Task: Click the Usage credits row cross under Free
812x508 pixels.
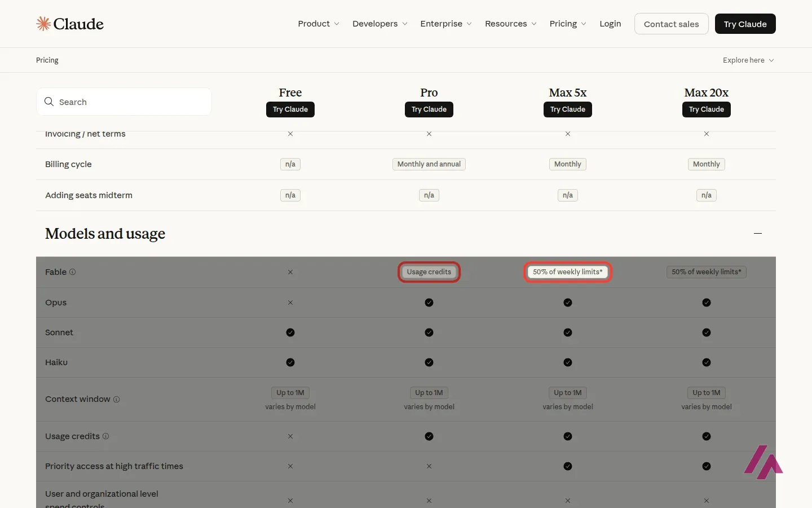Action: 290,436
